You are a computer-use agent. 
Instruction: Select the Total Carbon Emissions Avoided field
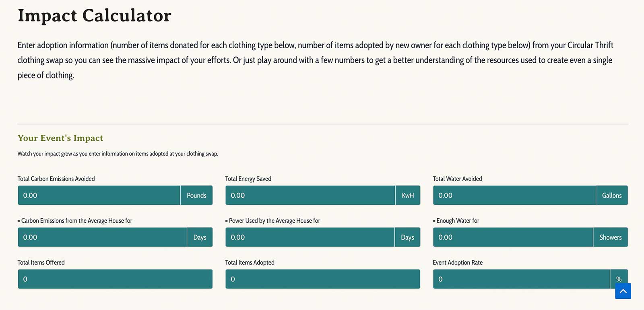(x=99, y=195)
